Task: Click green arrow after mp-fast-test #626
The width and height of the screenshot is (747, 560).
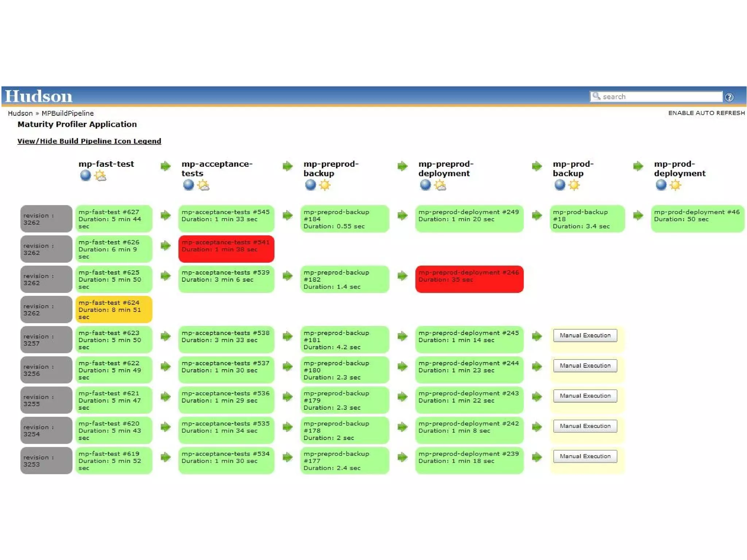Action: pyautogui.click(x=166, y=245)
